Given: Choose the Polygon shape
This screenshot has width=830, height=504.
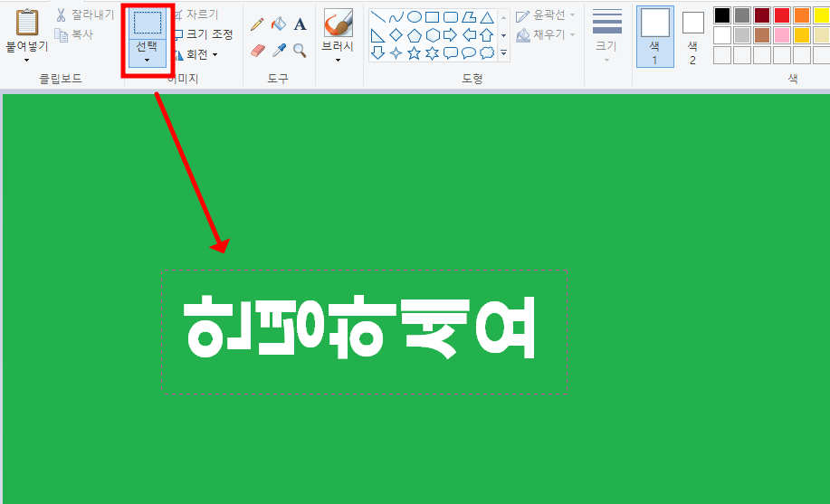Looking at the screenshot, I should point(469,17).
